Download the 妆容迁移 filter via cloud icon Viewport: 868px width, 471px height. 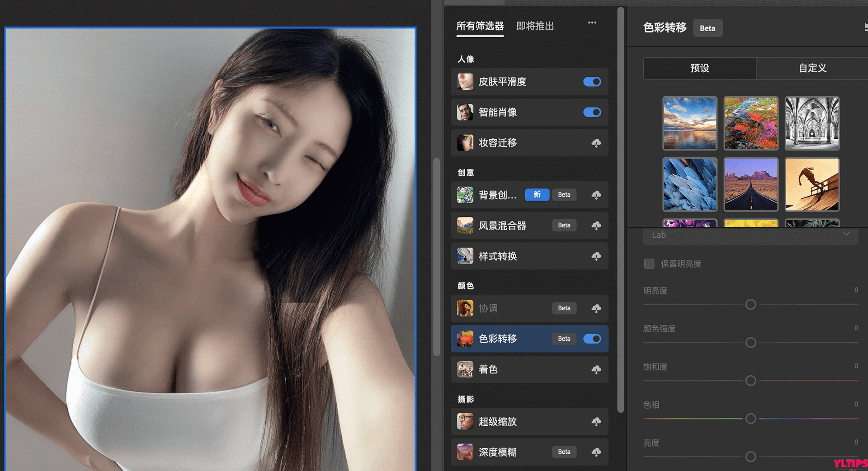(x=597, y=142)
